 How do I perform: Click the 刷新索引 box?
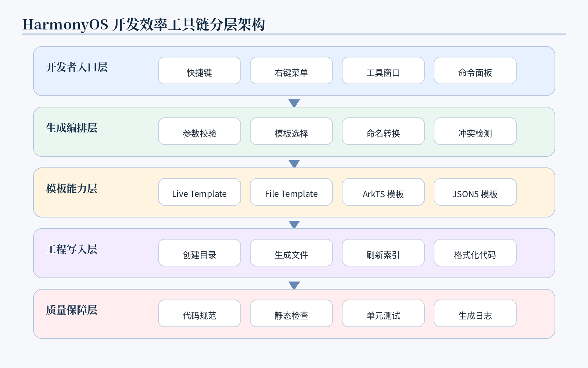click(x=383, y=253)
